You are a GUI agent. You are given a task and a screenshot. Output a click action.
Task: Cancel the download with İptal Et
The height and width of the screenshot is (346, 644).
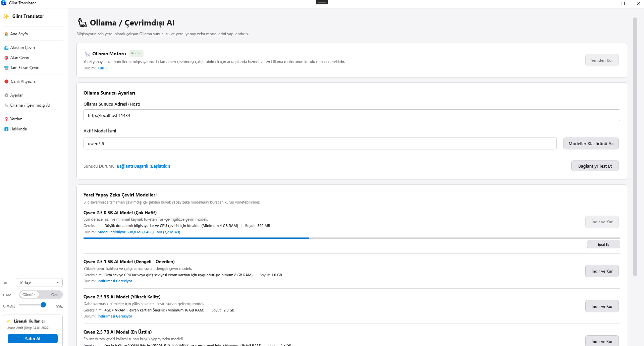pyautogui.click(x=603, y=244)
